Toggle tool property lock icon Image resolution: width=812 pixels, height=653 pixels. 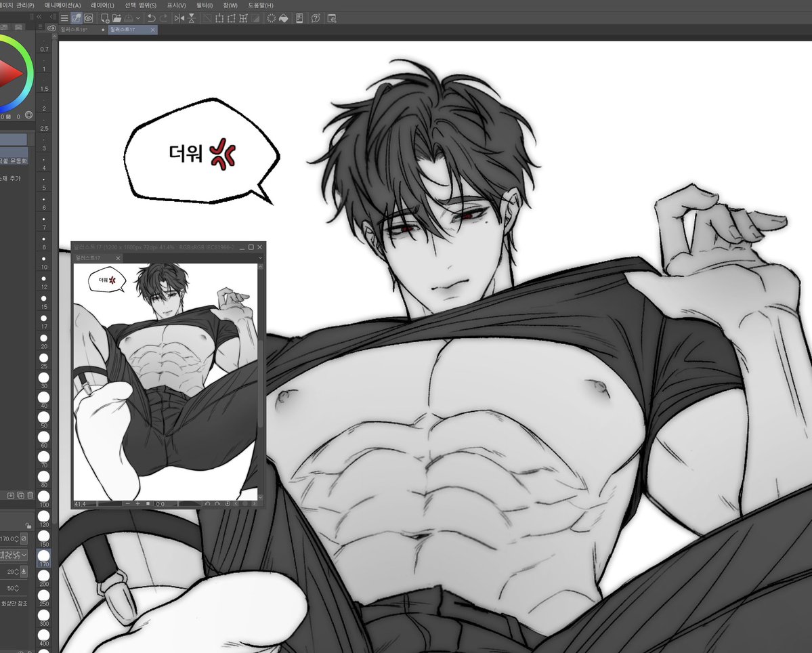pos(28,526)
